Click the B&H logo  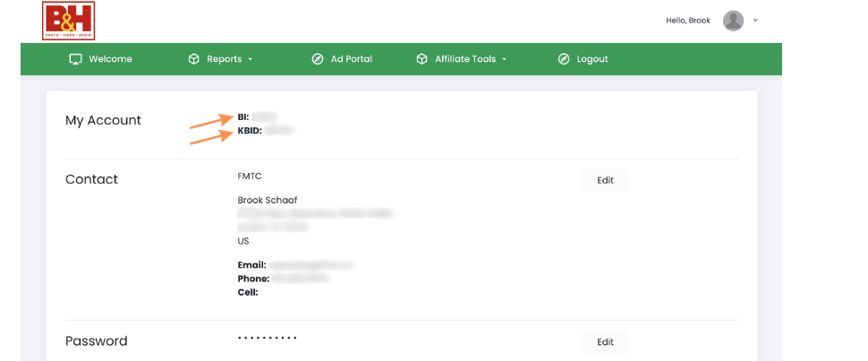[x=68, y=21]
